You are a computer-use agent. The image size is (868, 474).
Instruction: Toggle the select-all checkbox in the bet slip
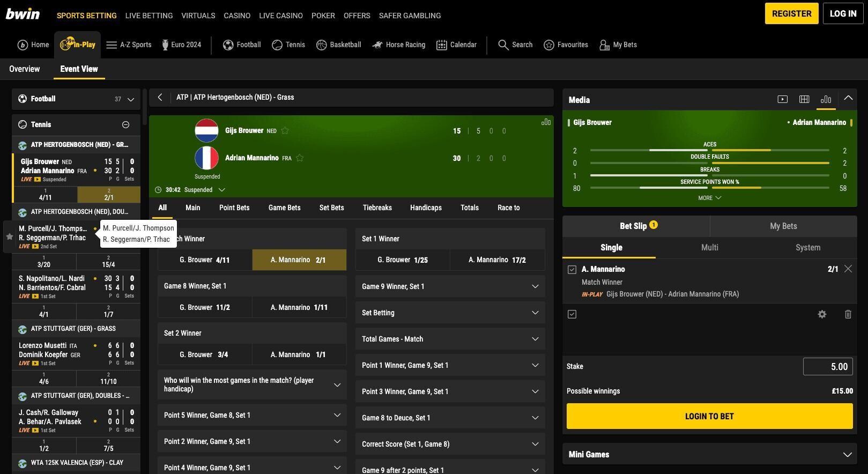572,314
